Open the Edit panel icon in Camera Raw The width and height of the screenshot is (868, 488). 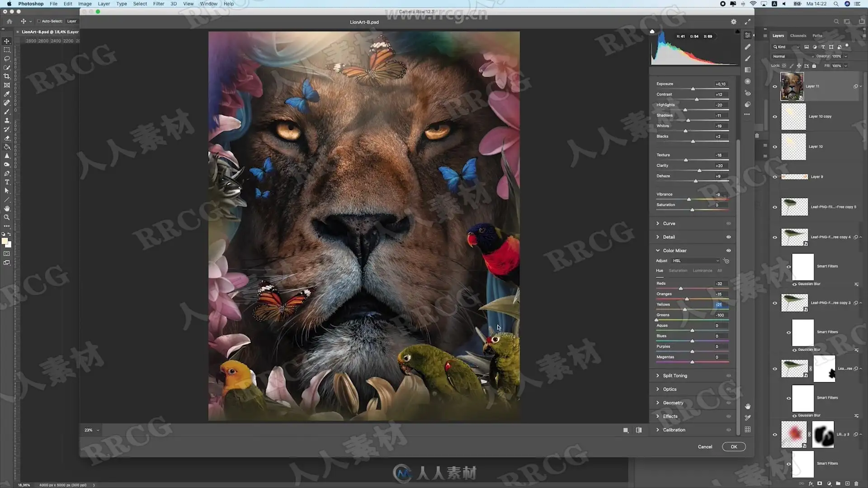point(748,35)
